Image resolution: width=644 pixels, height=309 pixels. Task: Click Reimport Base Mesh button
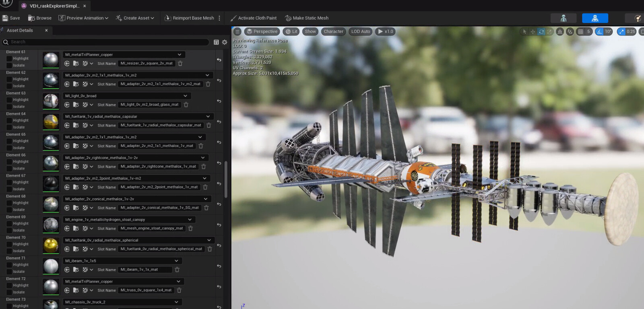pos(189,18)
